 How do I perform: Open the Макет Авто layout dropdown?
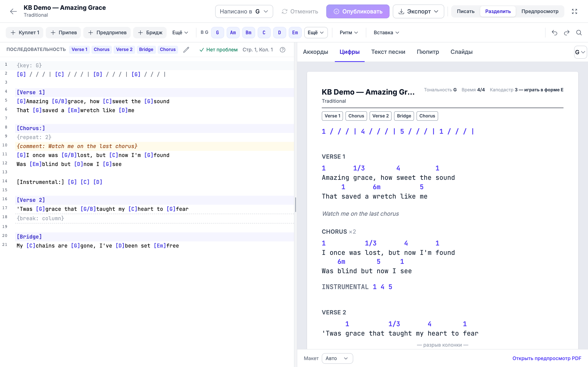click(337, 358)
